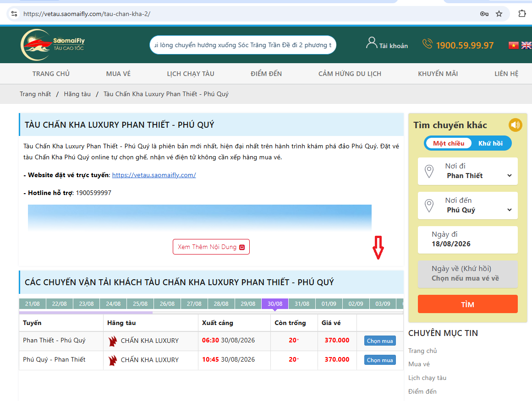Click Chấn Kha logo in 06:30 row

[113, 341]
